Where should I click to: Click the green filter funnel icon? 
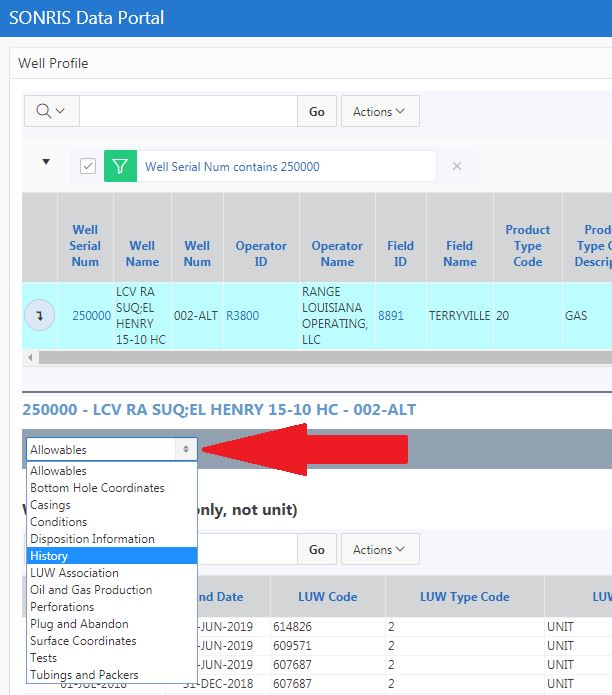pos(120,166)
